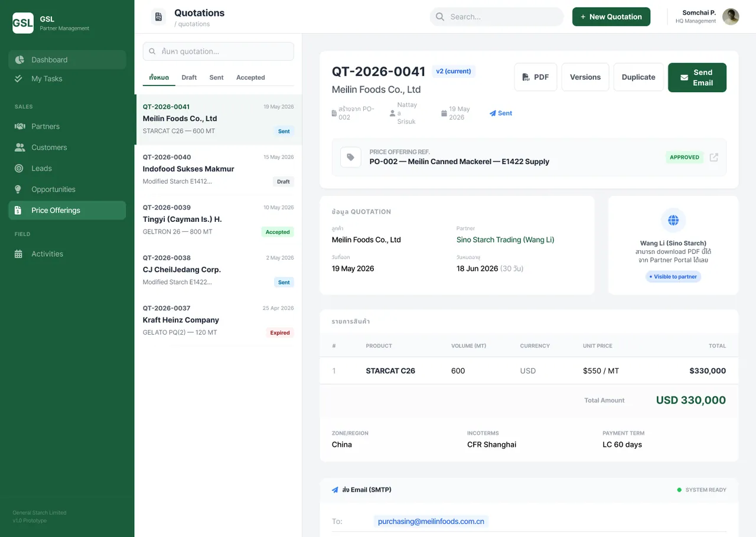Click the Expired badge on Kraft Heinz row
This screenshot has width=756, height=537.
[x=280, y=333]
